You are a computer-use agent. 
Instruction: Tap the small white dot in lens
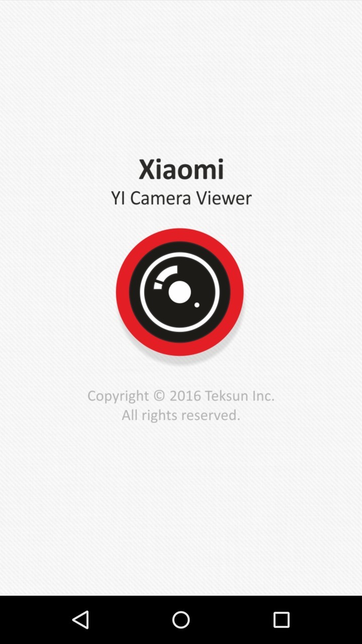click(197, 305)
